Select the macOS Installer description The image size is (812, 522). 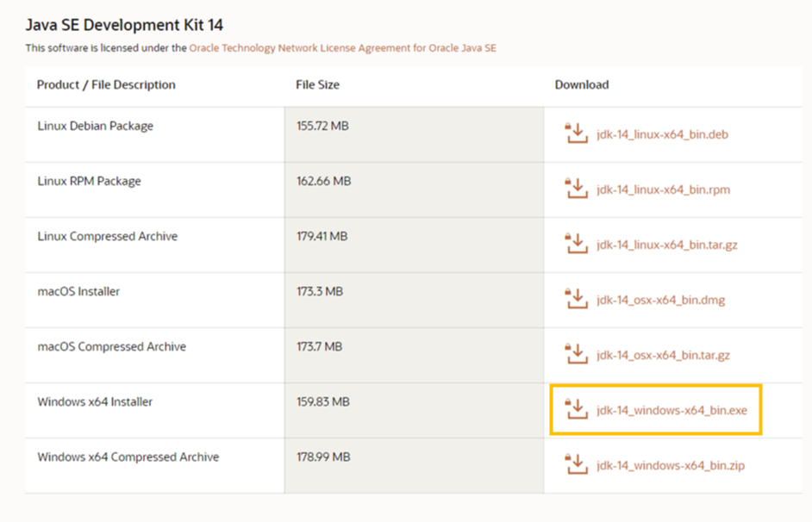[78, 291]
